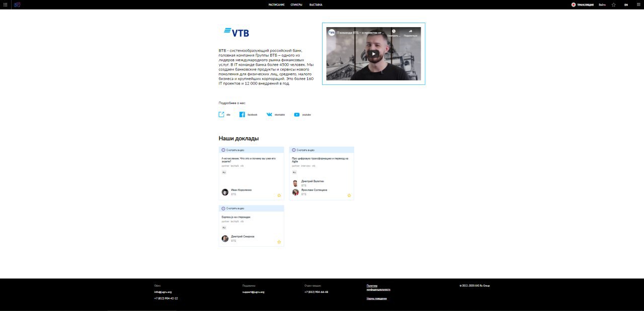Open the Политика конфиденциальности link
Screen dimensions: 644x311
[x=378, y=287]
